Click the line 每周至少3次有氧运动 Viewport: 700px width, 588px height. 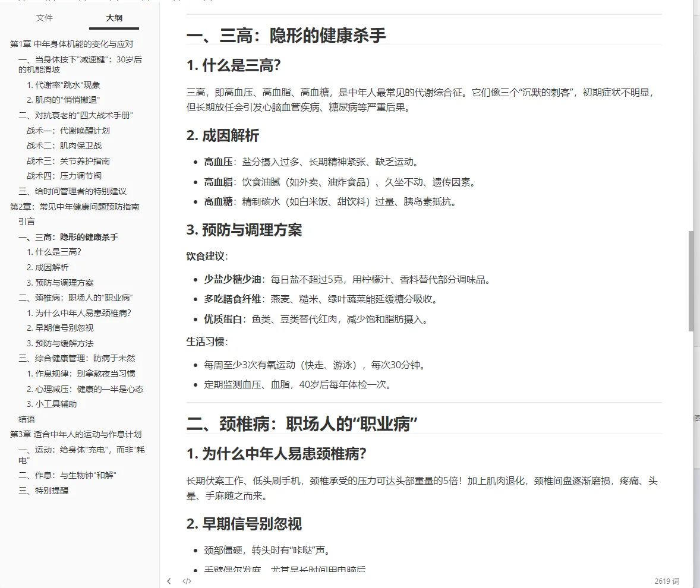[316, 365]
